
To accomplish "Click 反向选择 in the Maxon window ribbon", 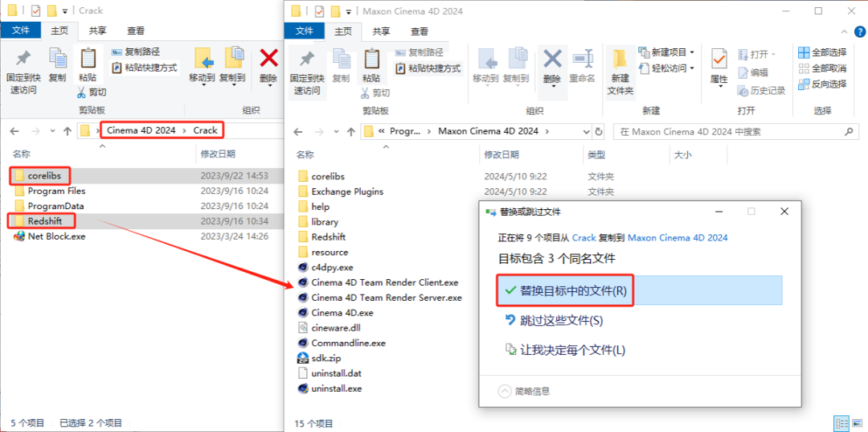I will [822, 84].
